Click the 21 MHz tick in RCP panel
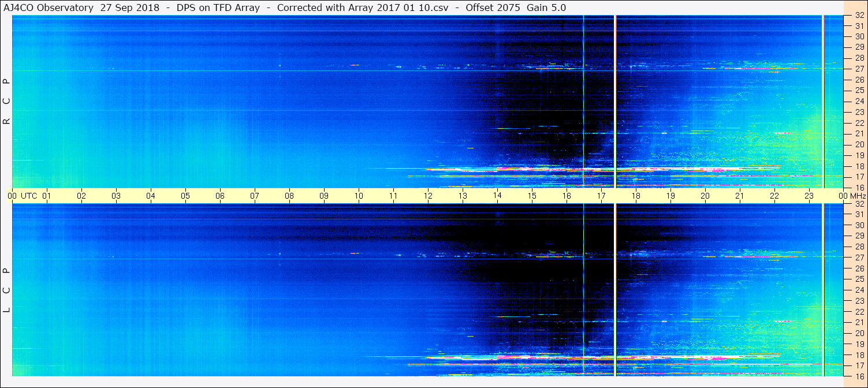Screen dimensions: 868x388 (859, 133)
